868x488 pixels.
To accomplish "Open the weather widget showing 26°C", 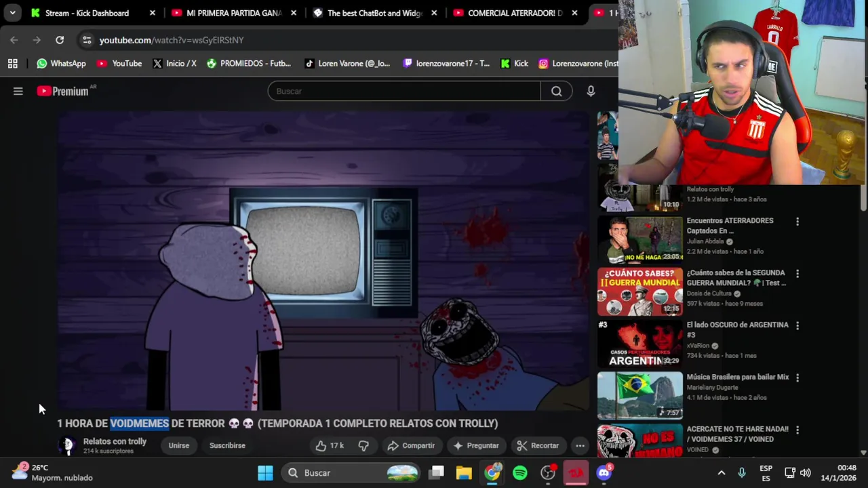I will (x=53, y=472).
